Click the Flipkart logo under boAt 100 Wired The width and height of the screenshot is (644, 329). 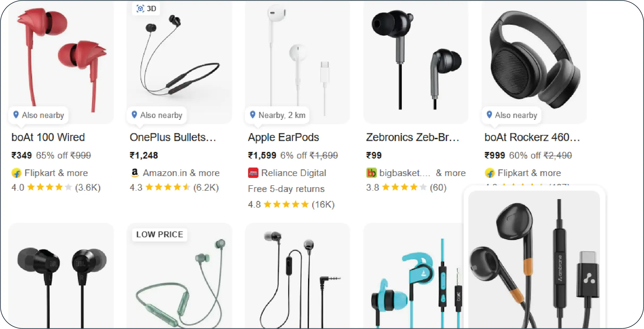click(16, 173)
